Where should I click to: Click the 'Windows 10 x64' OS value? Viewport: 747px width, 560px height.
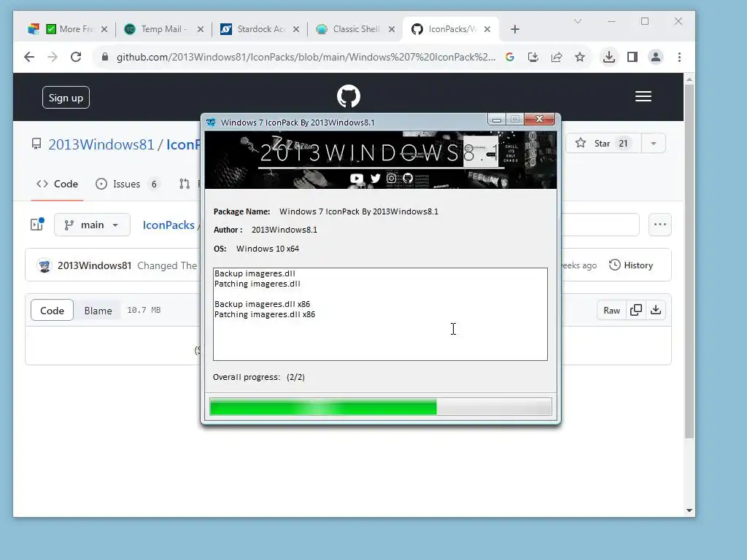pyautogui.click(x=268, y=249)
